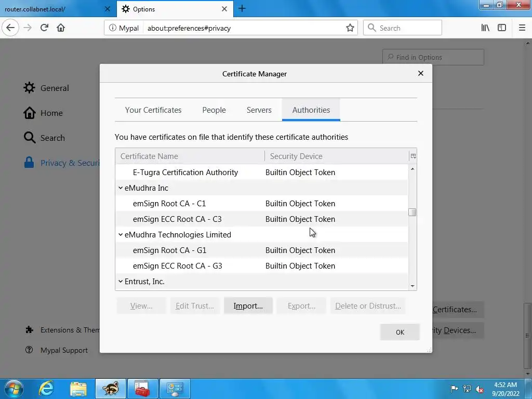Open the browser home page icon
Screen dimensions: 532x399
pyautogui.click(x=61, y=28)
